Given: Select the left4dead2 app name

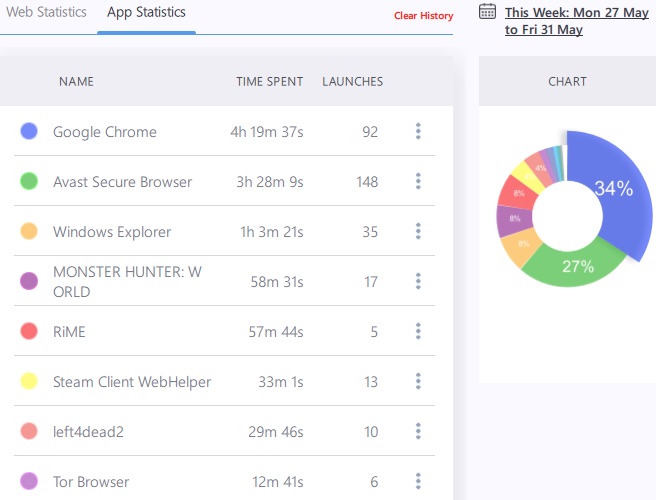Looking at the screenshot, I should coord(88,432).
